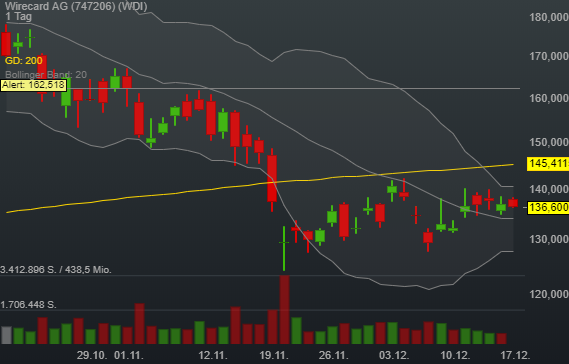Click the Wirecard AG (747206) (WDI) title

tap(76, 6)
